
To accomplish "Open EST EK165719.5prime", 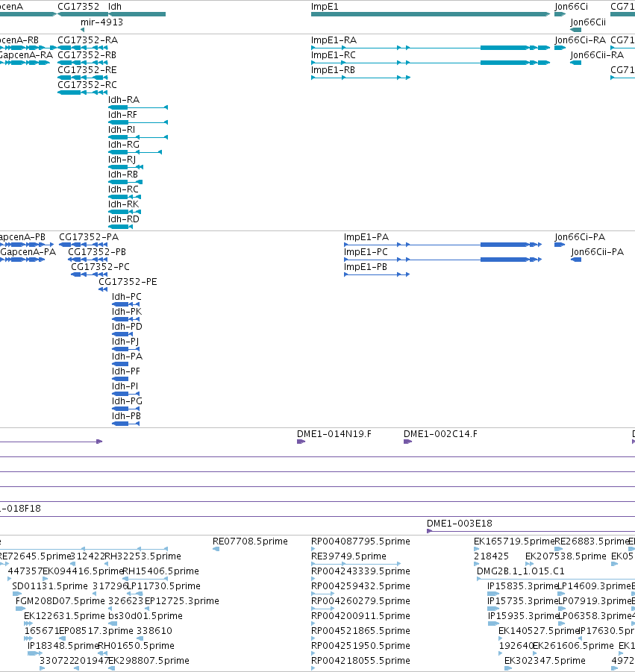I will [514, 541].
